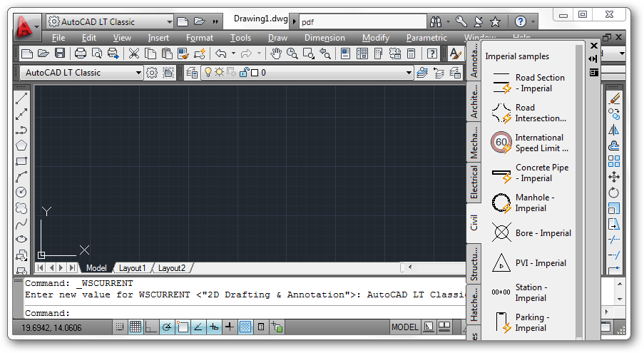Viewport: 644px width, 353px height.
Task: Toggle the layer on/off lightbulb
Action: tap(208, 72)
